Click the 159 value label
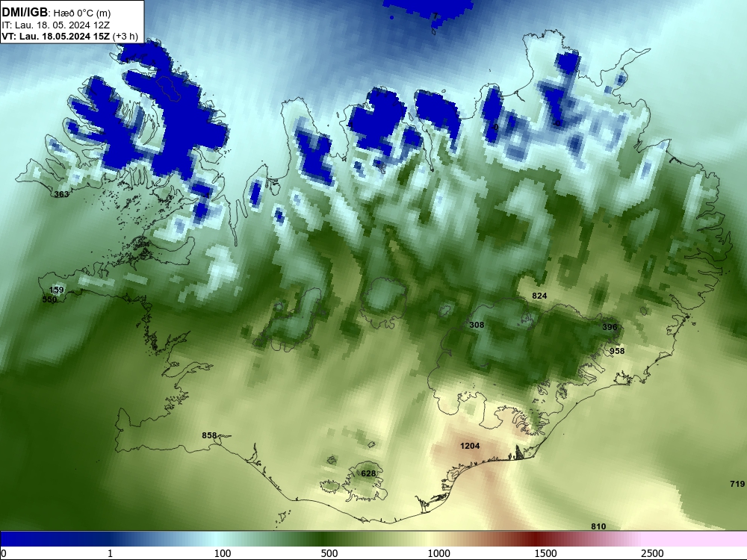The image size is (747, 560). click(x=57, y=290)
